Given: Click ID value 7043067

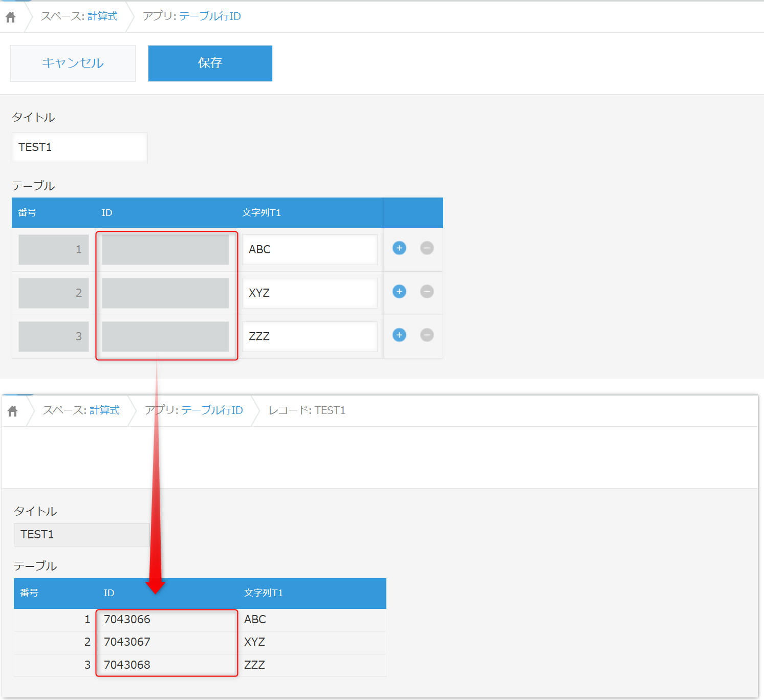Looking at the screenshot, I should (127, 642).
